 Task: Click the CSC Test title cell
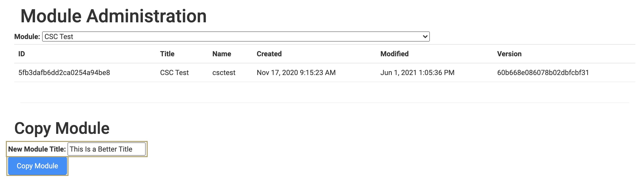(x=174, y=73)
